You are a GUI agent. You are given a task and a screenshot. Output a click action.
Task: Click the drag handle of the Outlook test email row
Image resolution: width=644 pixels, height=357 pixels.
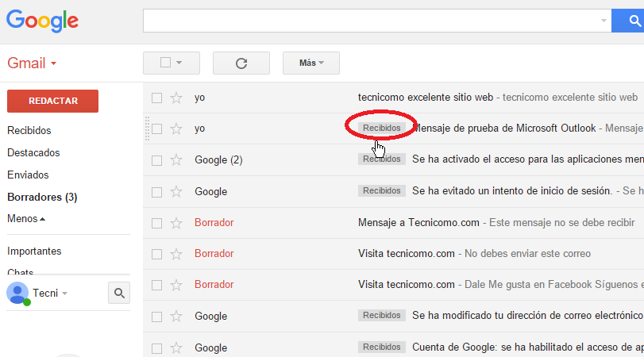(x=147, y=129)
